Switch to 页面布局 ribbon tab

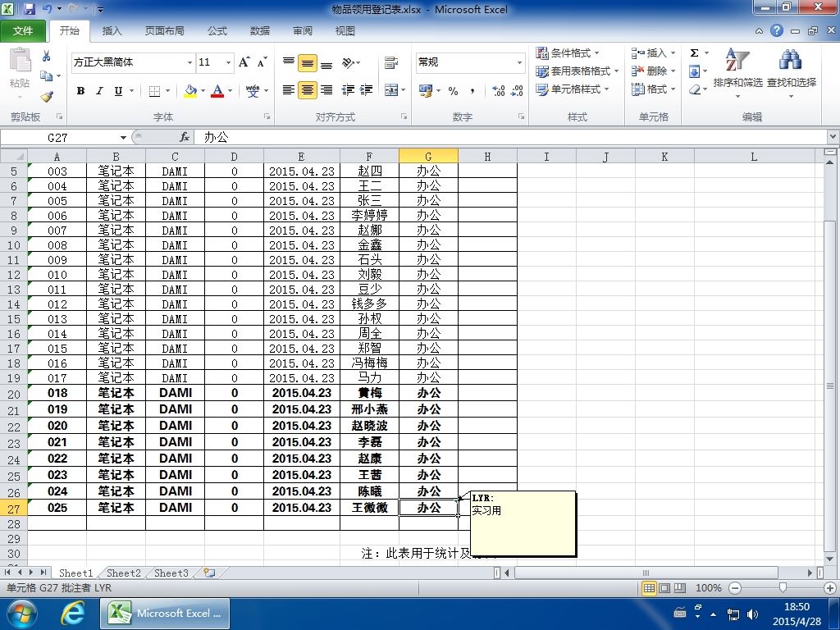[x=164, y=30]
